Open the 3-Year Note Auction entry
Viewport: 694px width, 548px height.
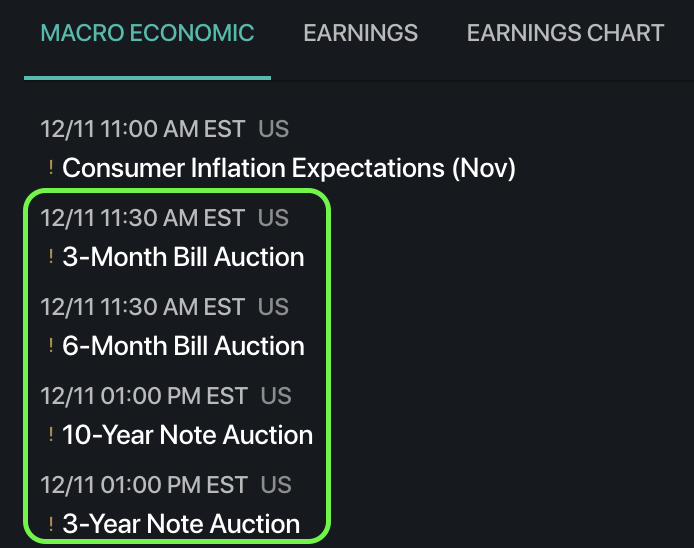click(x=181, y=524)
